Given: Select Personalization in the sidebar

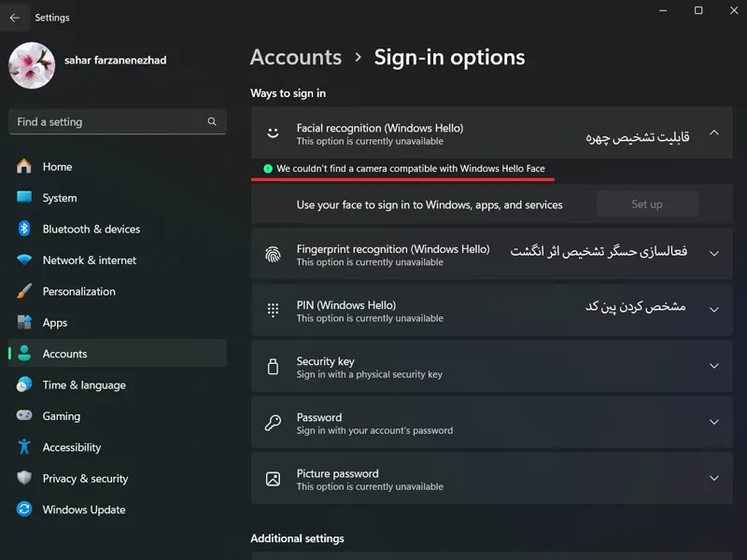Looking at the screenshot, I should pos(118,291).
